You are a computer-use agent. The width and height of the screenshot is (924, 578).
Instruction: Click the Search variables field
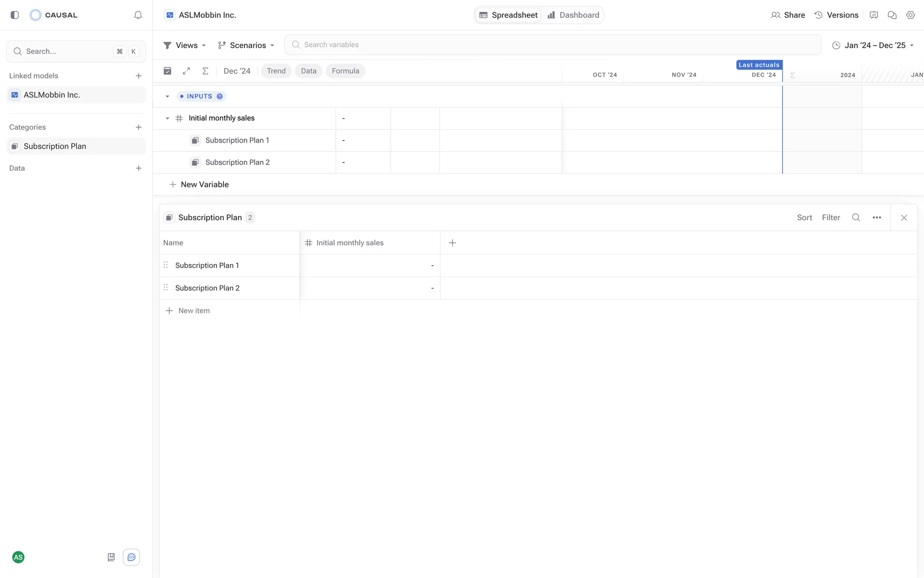tap(552, 45)
